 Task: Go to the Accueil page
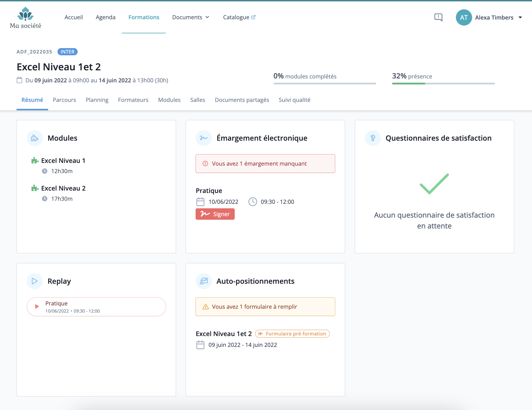point(74,17)
